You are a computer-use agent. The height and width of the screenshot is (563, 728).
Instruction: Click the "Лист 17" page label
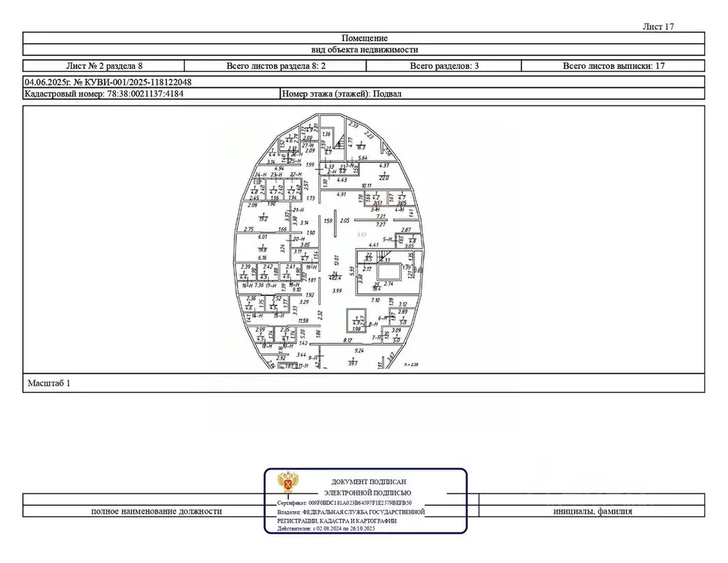click(657, 26)
